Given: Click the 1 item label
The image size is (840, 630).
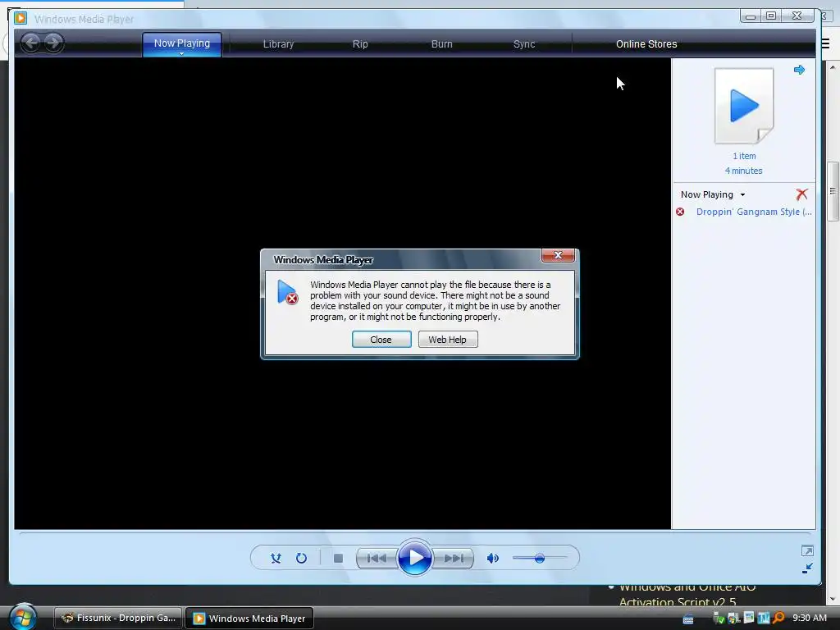Looking at the screenshot, I should (x=744, y=156).
